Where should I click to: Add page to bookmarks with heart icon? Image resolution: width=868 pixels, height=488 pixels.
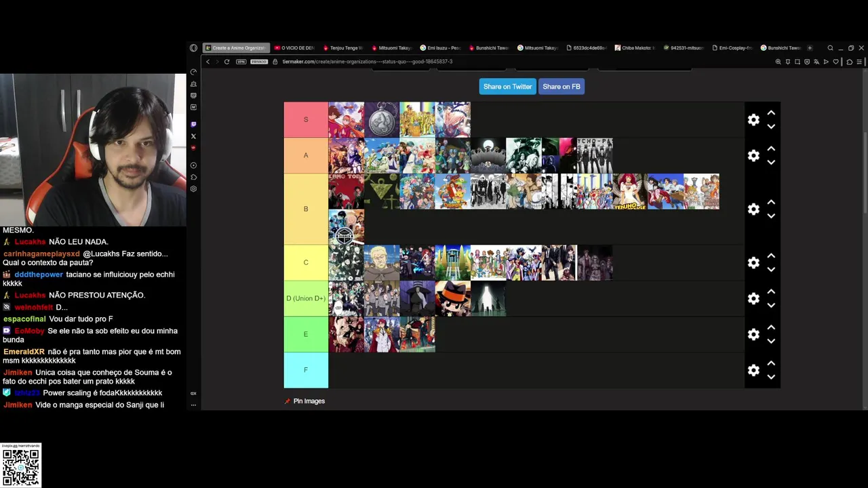point(835,62)
